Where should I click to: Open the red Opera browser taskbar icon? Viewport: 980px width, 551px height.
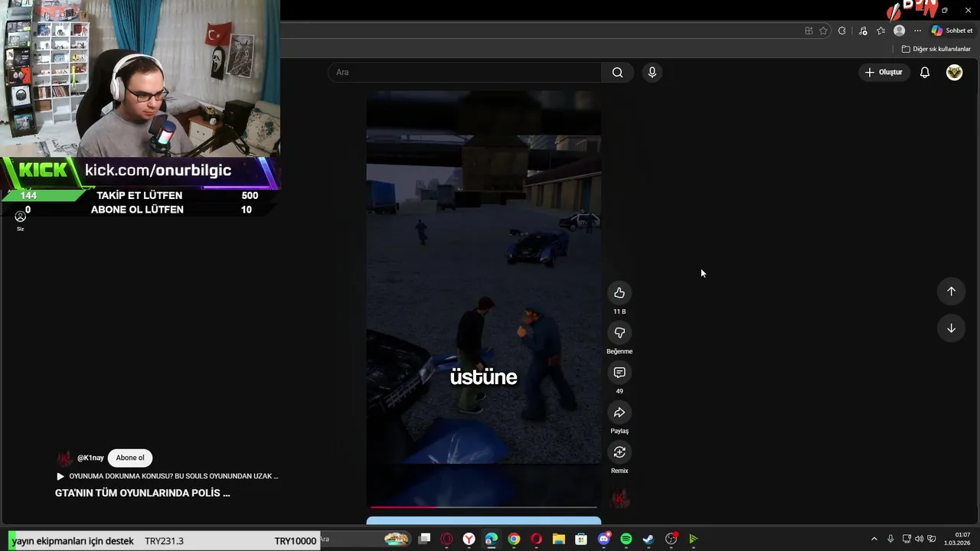click(x=536, y=539)
